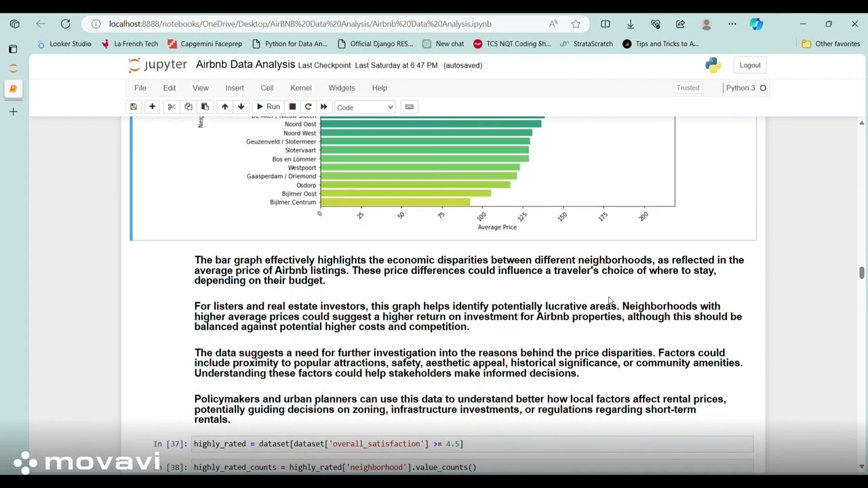The width and height of the screenshot is (868, 488).
Task: Insert a cell below with the plus icon
Action: (152, 107)
